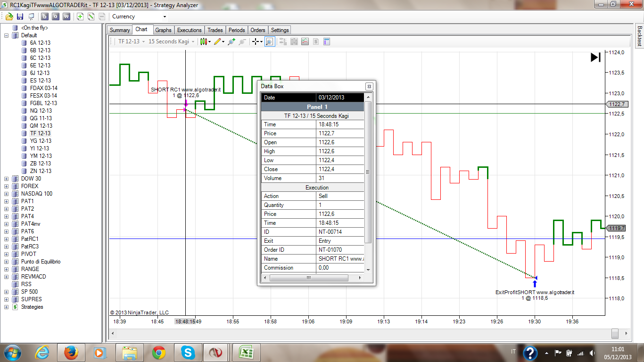Expand the DOW 30 list
Screen dimensions: 644x362
(x=7, y=179)
